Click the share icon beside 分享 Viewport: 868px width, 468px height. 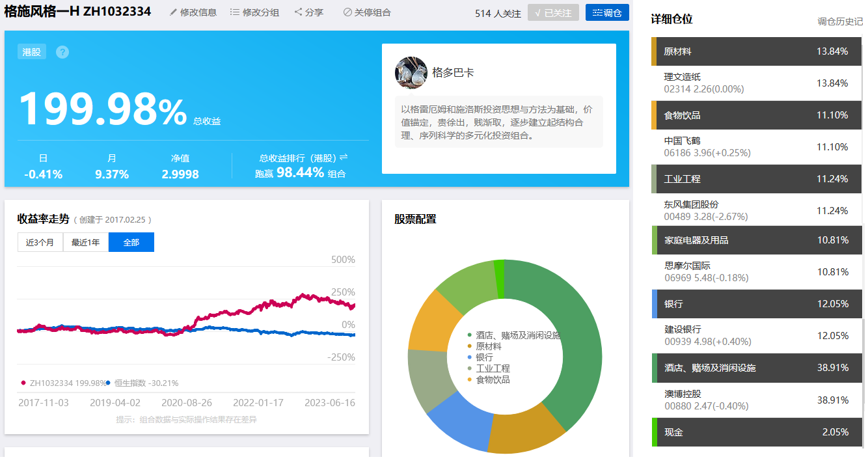click(x=298, y=12)
